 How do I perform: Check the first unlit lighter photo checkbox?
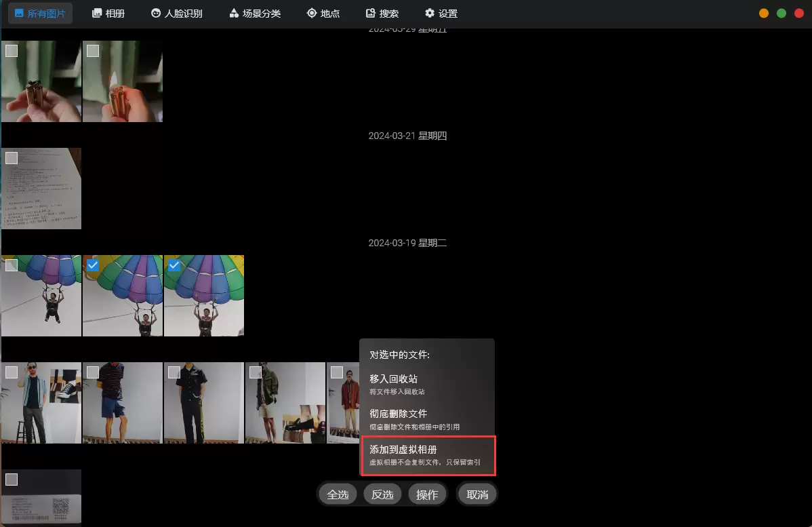coord(12,51)
